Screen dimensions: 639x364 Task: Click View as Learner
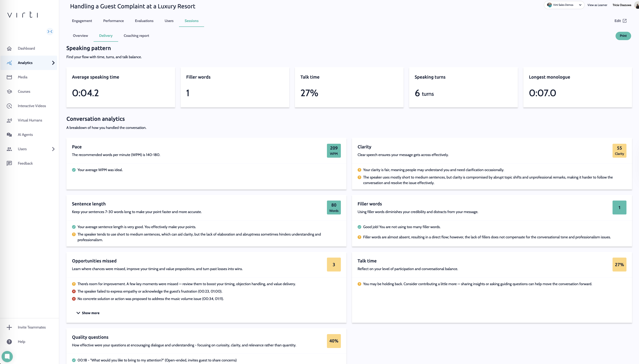[597, 5]
